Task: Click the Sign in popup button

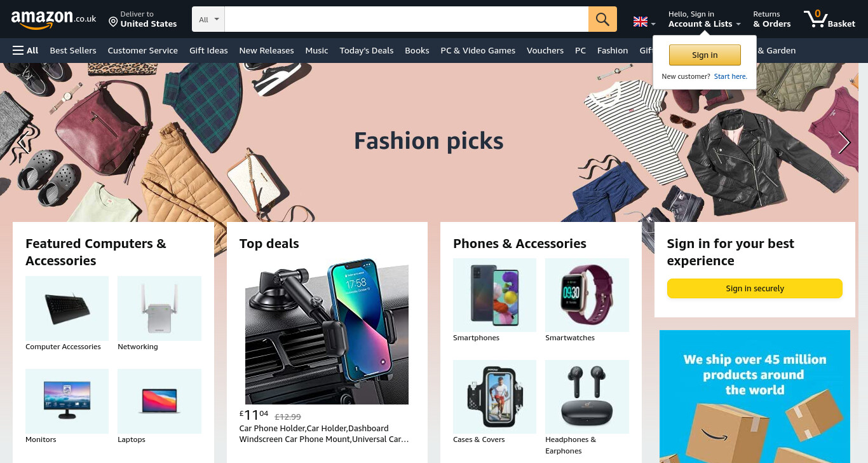Action: [x=705, y=55]
